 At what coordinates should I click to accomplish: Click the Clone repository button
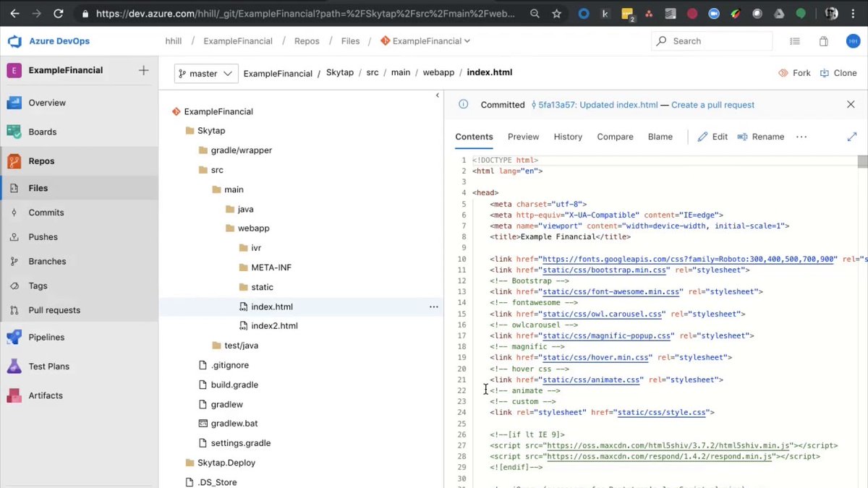click(838, 73)
